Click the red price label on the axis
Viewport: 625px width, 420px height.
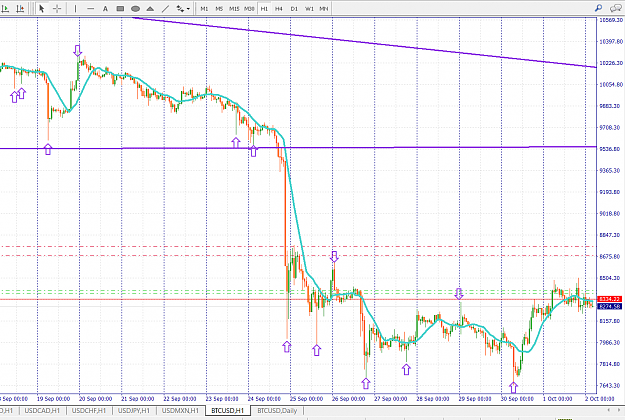tap(609, 299)
